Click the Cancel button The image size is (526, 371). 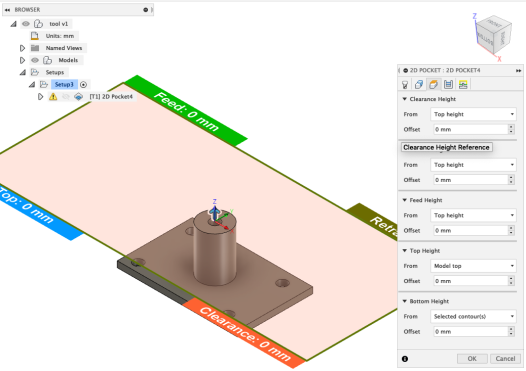point(505,359)
